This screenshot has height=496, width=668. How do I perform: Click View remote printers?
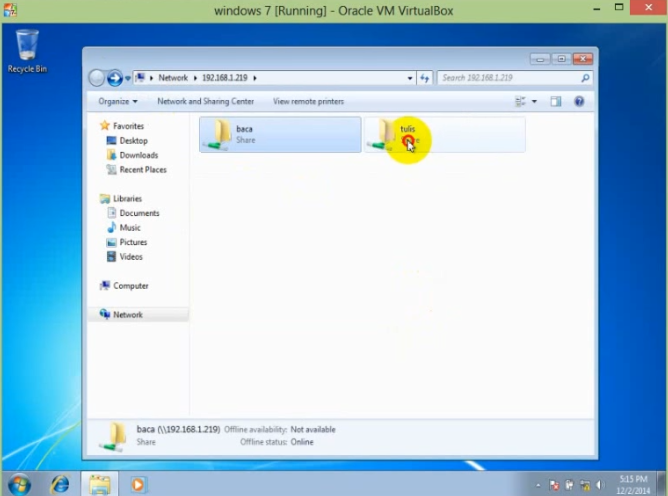pyautogui.click(x=308, y=101)
